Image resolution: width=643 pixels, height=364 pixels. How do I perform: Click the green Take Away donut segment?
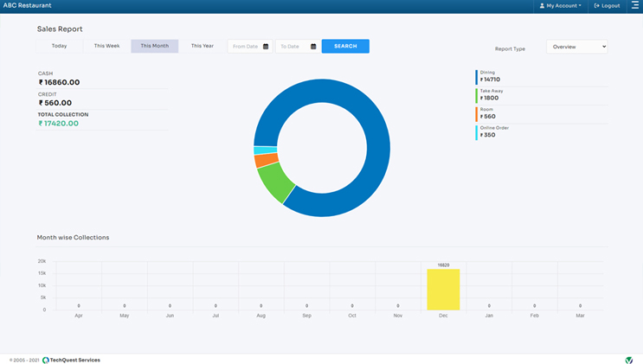click(x=274, y=181)
